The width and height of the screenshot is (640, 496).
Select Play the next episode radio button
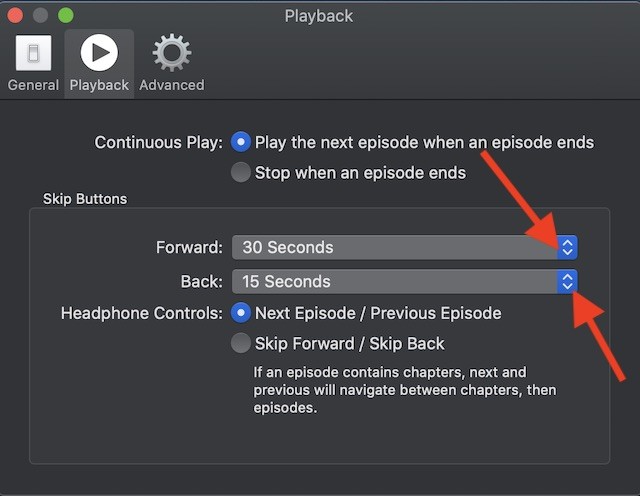241,142
